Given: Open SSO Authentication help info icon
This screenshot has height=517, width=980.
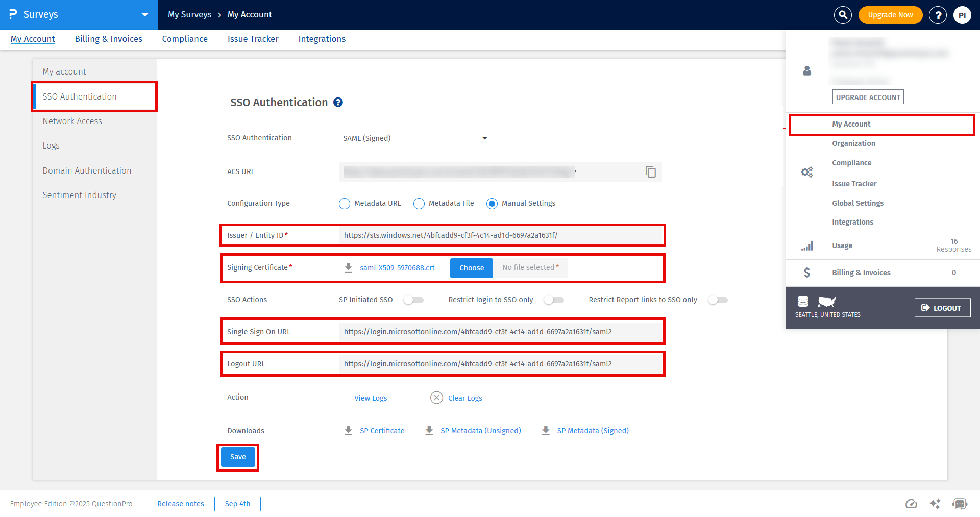Looking at the screenshot, I should pos(338,102).
